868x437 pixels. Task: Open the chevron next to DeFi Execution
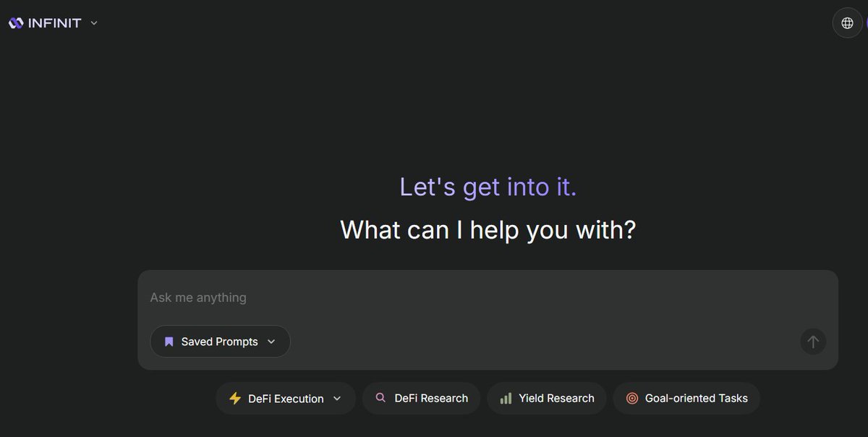(x=336, y=398)
